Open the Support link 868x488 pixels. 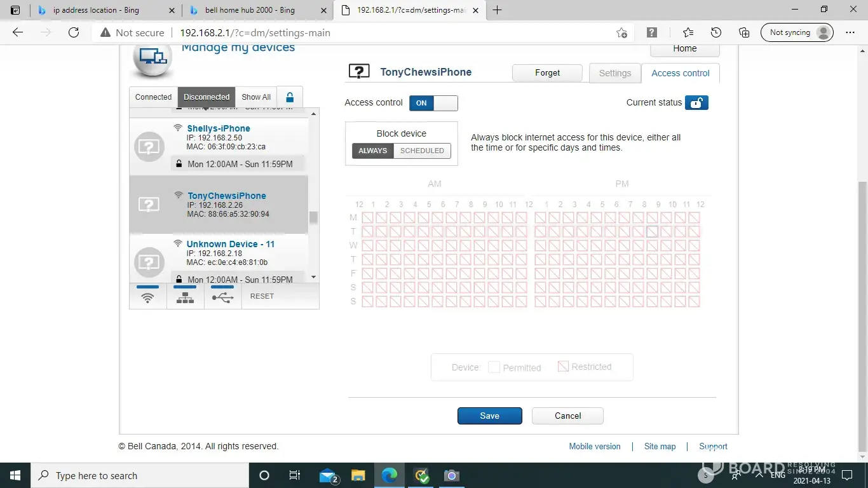tap(713, 447)
